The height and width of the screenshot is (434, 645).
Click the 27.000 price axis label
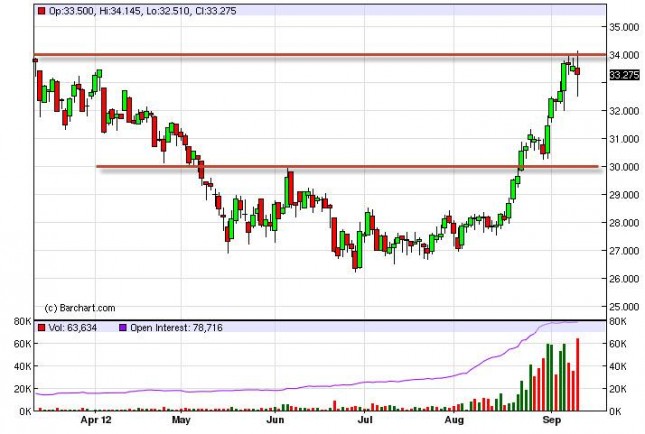pos(624,251)
